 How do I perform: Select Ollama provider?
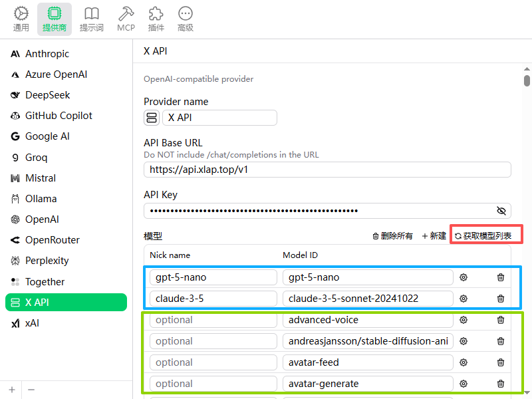(66, 199)
